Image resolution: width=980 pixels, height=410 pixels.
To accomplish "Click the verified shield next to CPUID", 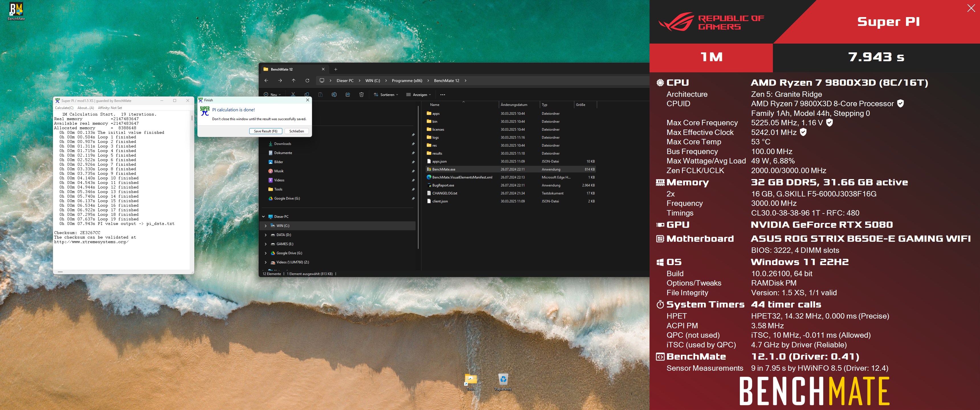I will (901, 103).
